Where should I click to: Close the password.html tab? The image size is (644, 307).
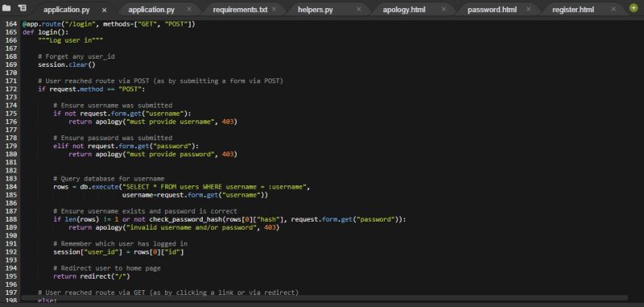tap(528, 9)
